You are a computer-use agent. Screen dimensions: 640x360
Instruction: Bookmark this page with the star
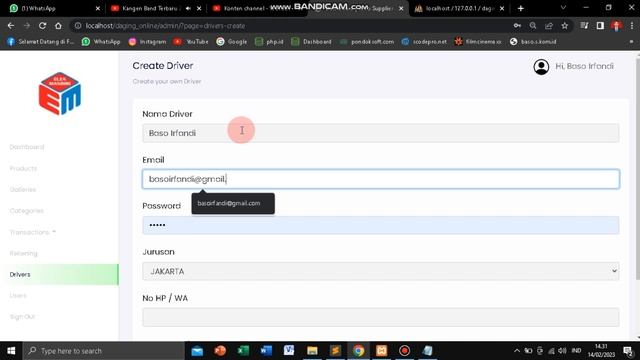pos(565,26)
